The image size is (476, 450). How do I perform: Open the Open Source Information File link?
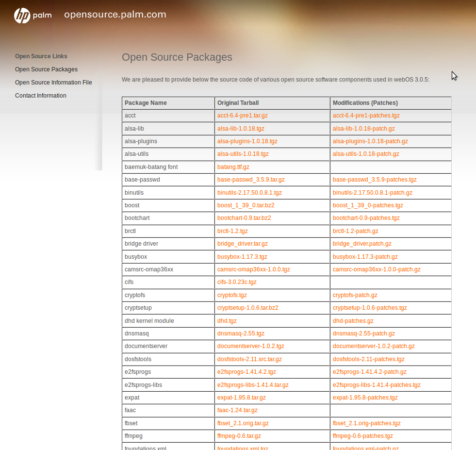53,83
